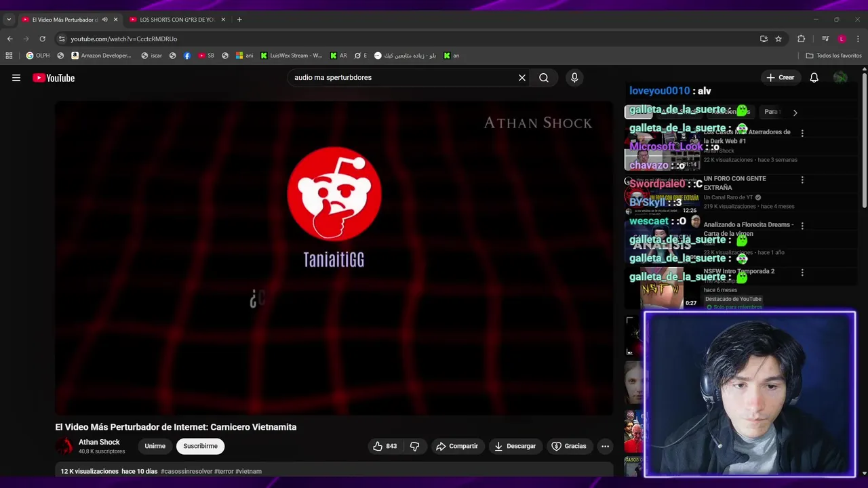Open the YouTube account avatar menu

[840, 78]
